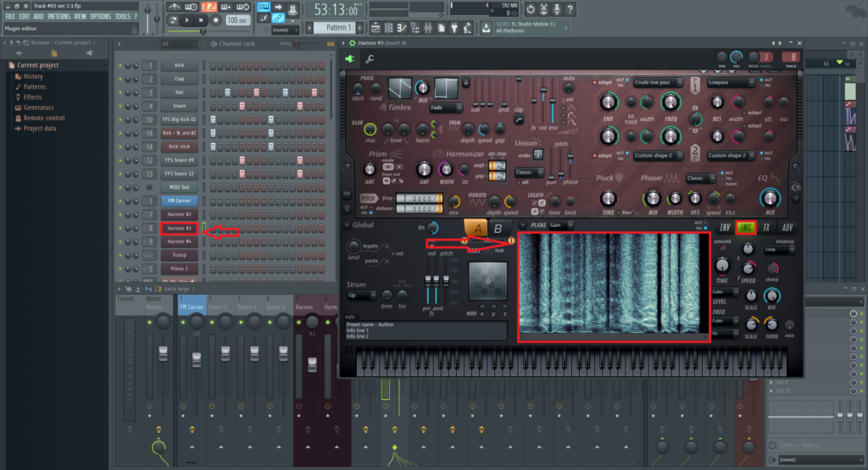
Task: Open the Crude low pass filter dropdown
Action: click(658, 82)
